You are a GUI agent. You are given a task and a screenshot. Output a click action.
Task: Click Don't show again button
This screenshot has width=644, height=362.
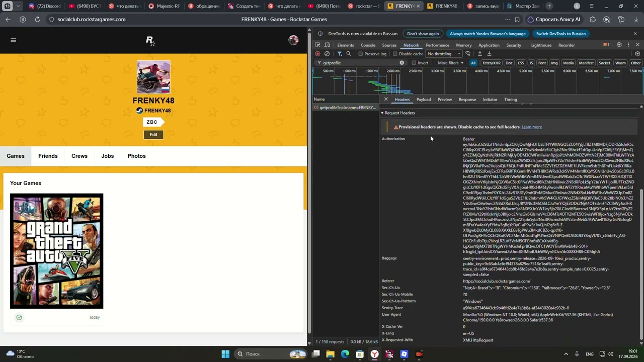tap(423, 34)
